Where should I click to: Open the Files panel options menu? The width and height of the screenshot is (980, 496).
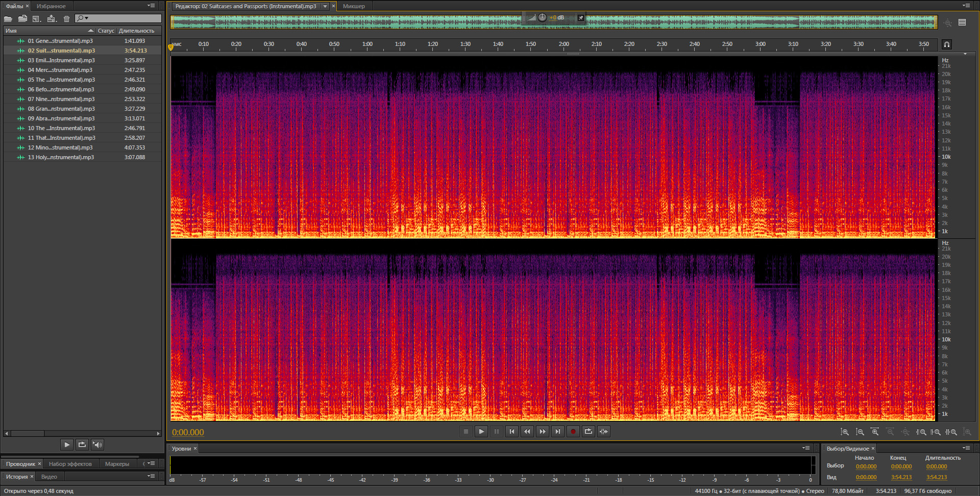click(151, 6)
